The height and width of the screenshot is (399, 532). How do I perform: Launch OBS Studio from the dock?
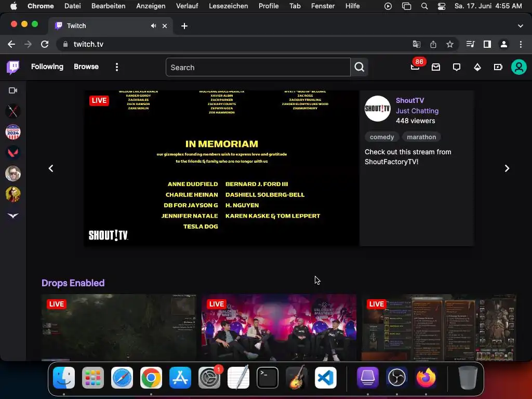pyautogui.click(x=396, y=378)
